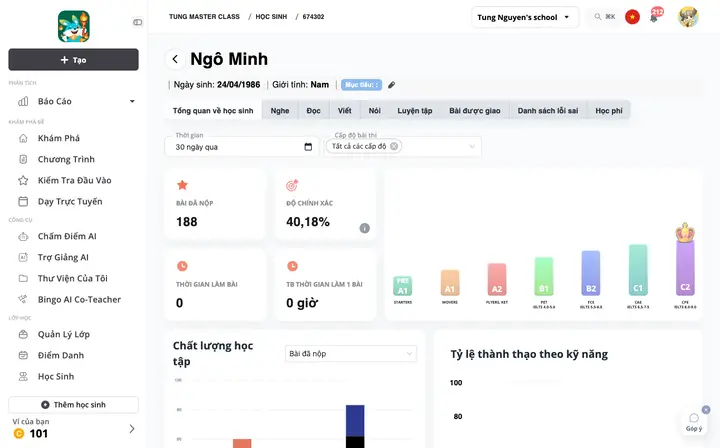The image size is (720, 448).
Task: Open the Học phí tab
Action: tap(609, 111)
